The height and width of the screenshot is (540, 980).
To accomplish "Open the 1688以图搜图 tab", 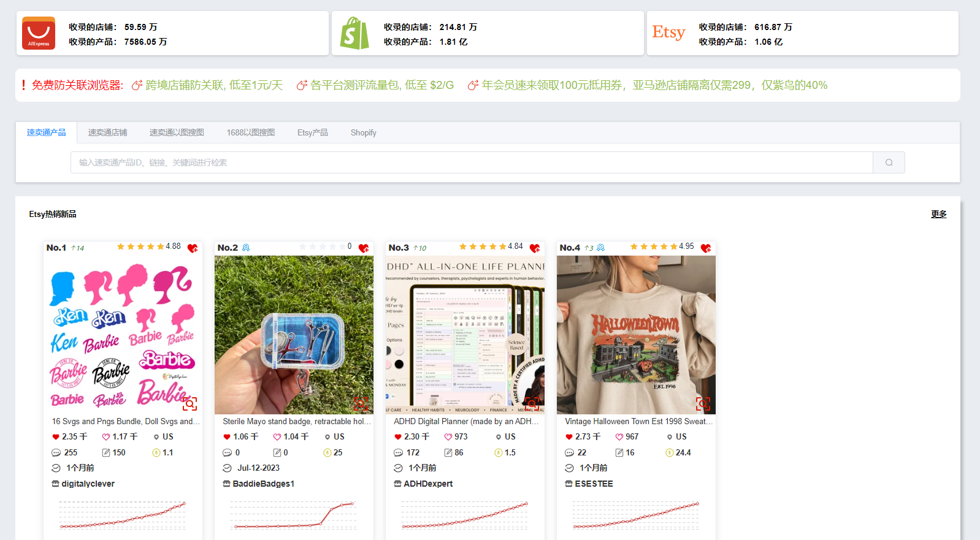I will coord(251,132).
